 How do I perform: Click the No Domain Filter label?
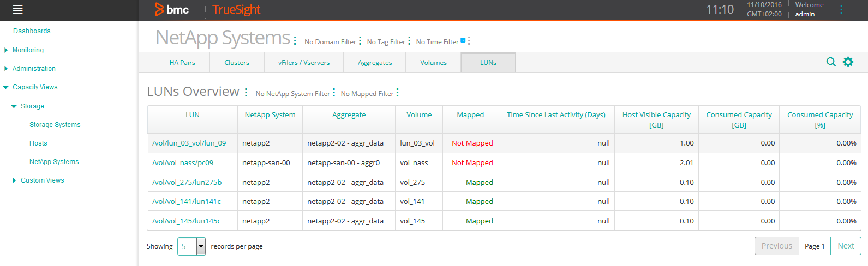330,42
